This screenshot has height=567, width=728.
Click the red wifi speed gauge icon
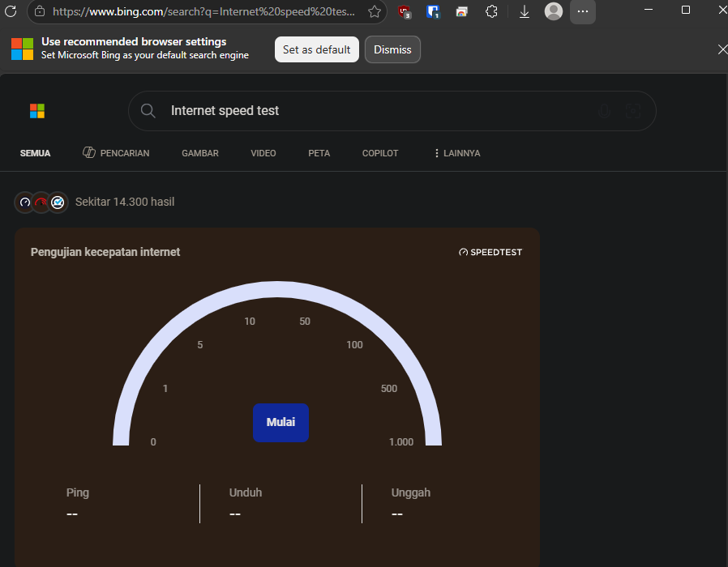click(x=41, y=202)
